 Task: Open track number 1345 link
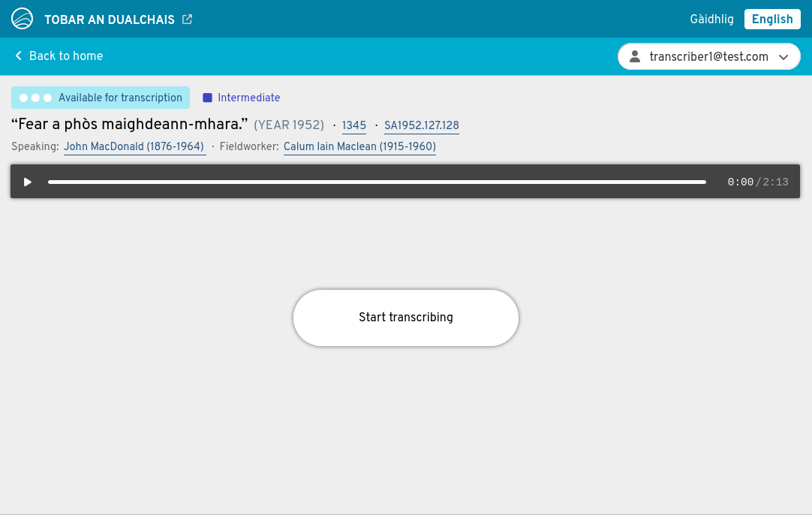point(354,125)
